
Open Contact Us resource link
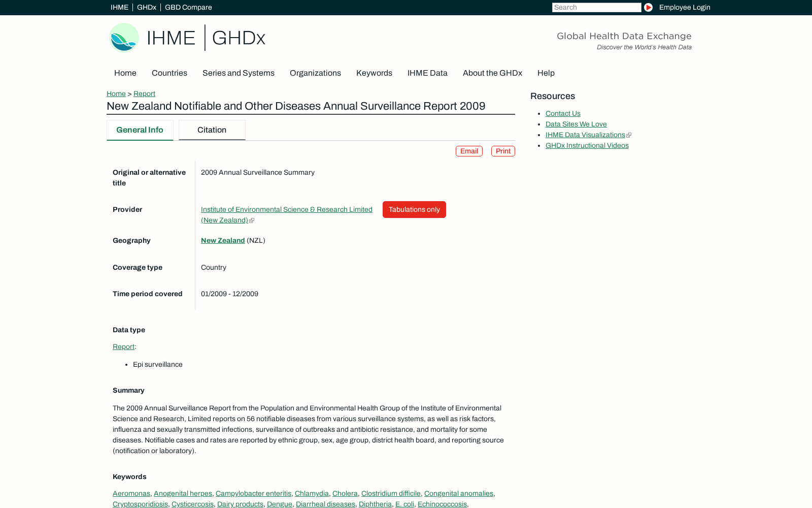[563, 114]
